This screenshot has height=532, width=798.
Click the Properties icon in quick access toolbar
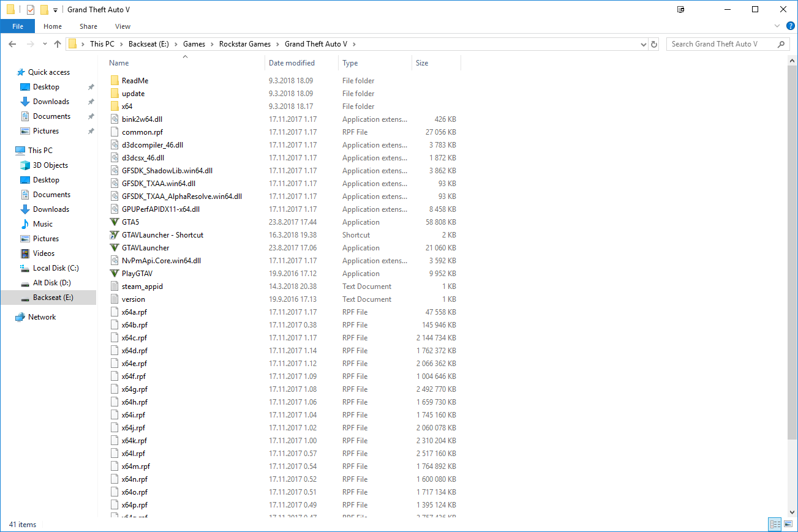[31, 10]
